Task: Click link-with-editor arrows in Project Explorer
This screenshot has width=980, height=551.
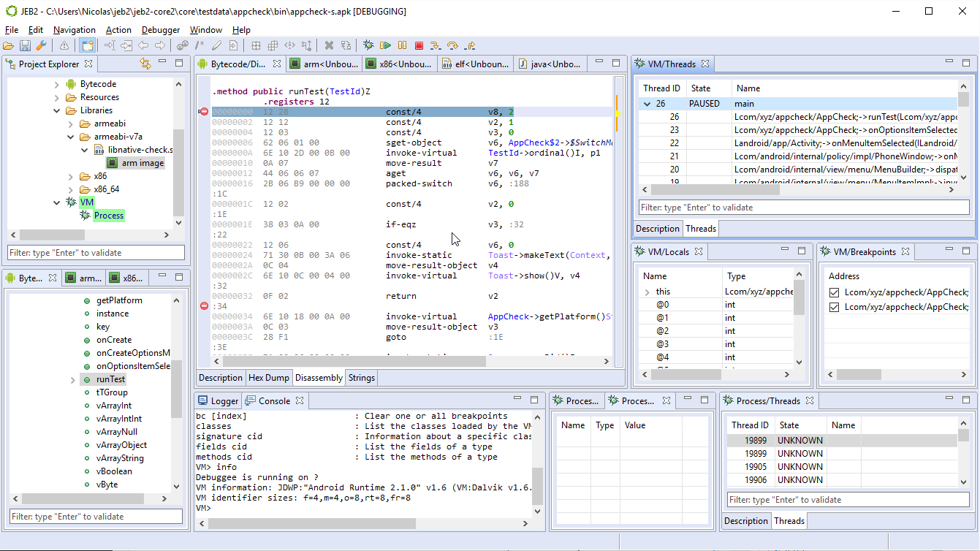Action: [x=145, y=64]
